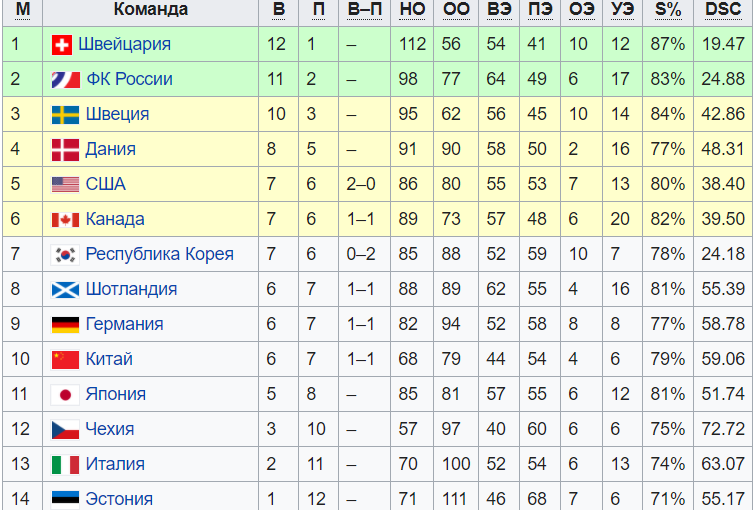
Task: Click the Japan flag icon
Action: click(x=66, y=395)
